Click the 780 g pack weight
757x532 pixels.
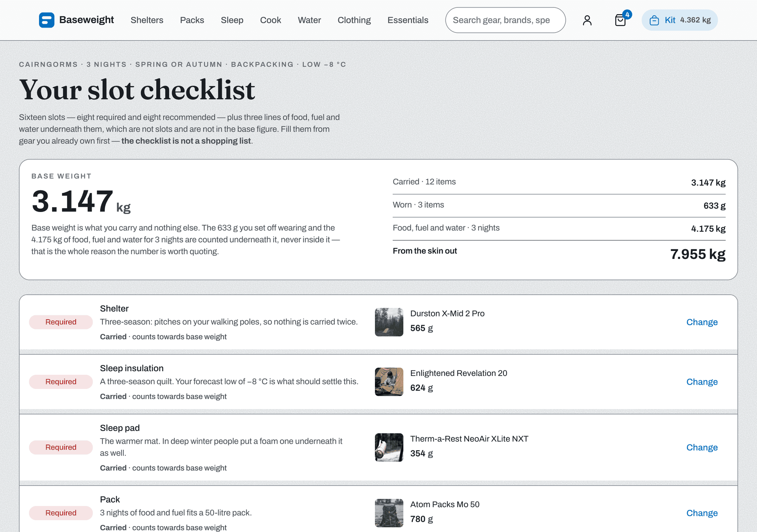(x=421, y=519)
